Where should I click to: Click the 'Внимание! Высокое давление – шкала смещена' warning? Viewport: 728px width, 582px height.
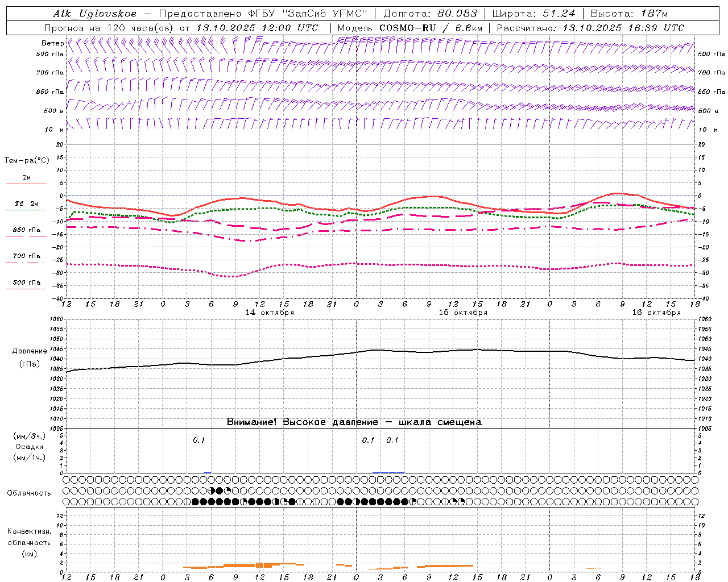coord(354,422)
